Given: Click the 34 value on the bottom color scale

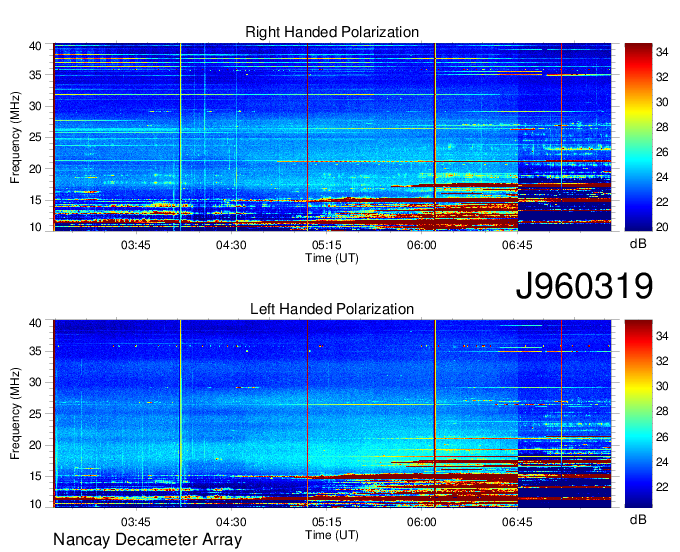Looking at the screenshot, I should pos(662,336).
